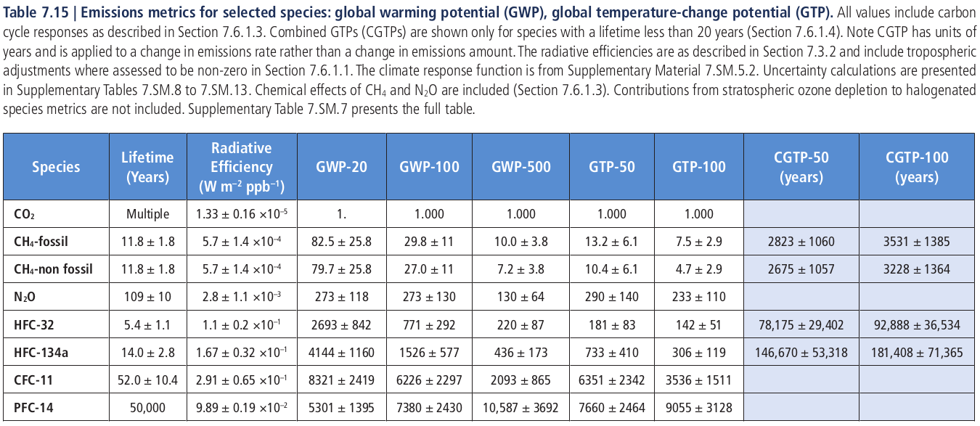
Task: Select the CGTP-100 (years) column header
Action: [x=916, y=167]
